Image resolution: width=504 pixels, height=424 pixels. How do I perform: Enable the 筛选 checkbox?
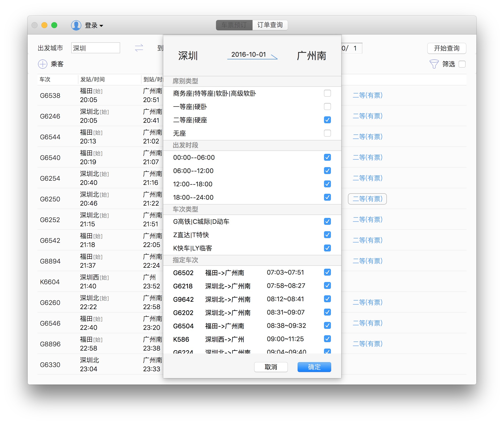click(462, 64)
